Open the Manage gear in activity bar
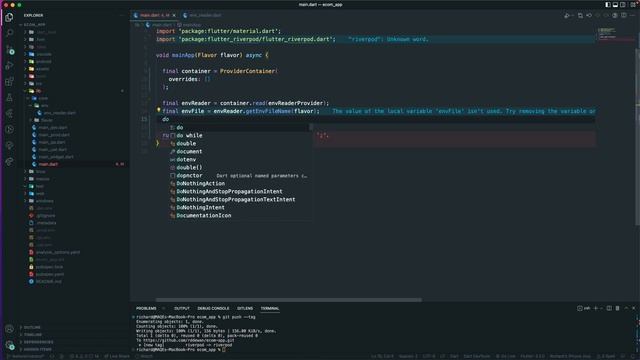640x360 pixels. (9, 345)
